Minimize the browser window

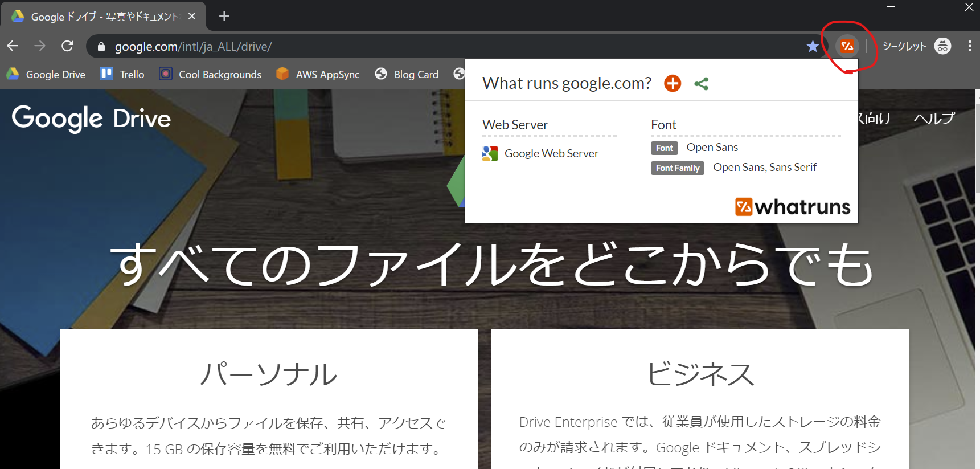tap(891, 7)
